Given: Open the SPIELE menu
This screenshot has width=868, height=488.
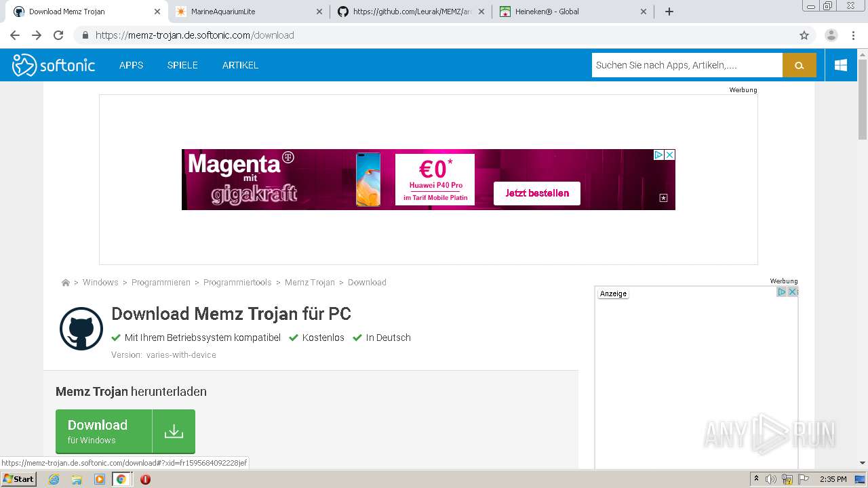Looking at the screenshot, I should pos(182,65).
